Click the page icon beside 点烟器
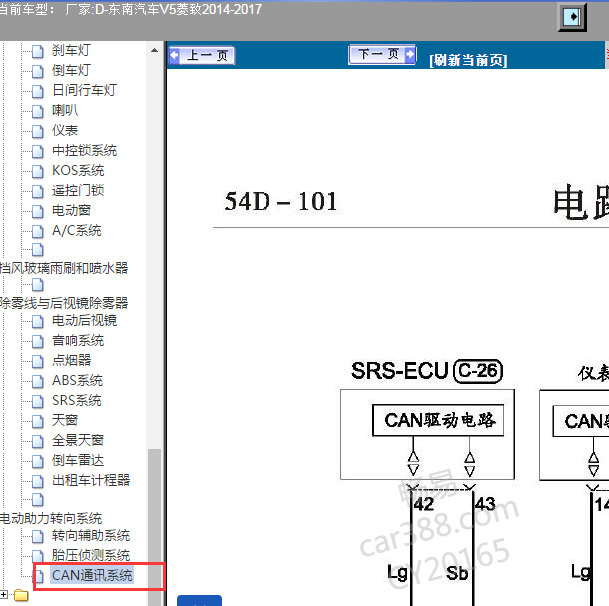This screenshot has height=606, width=609. coord(38,361)
